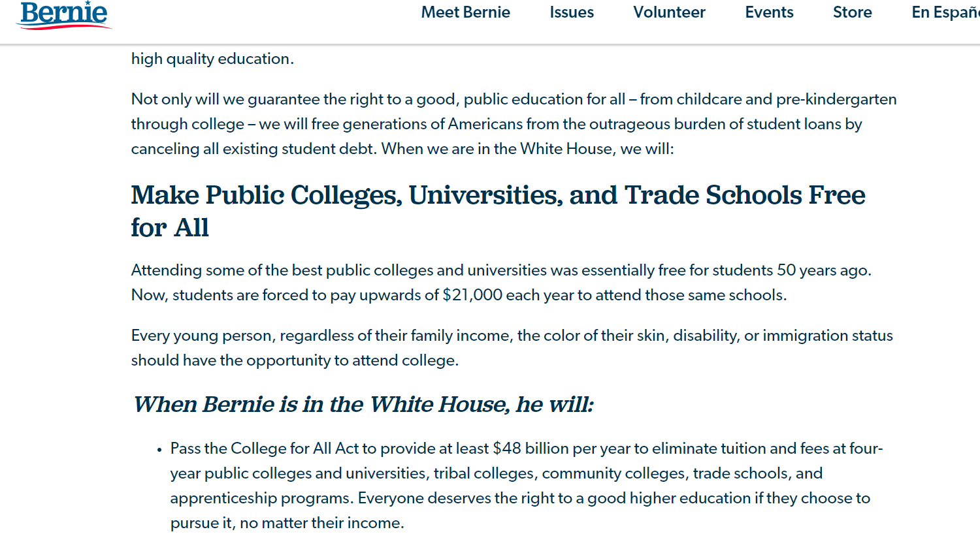
Task: Open the Events navigation link
Action: click(x=769, y=12)
